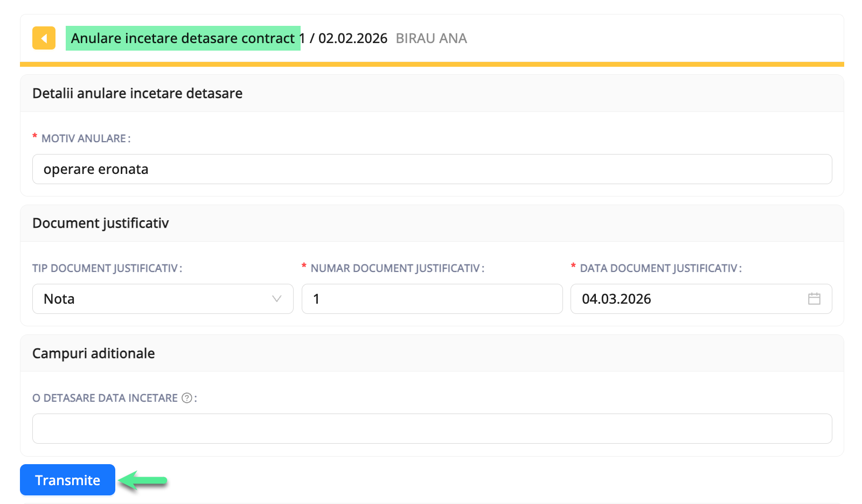Screen dimensions: 862x504
Task: Select the date value 04.03.2026
Action: point(617,298)
